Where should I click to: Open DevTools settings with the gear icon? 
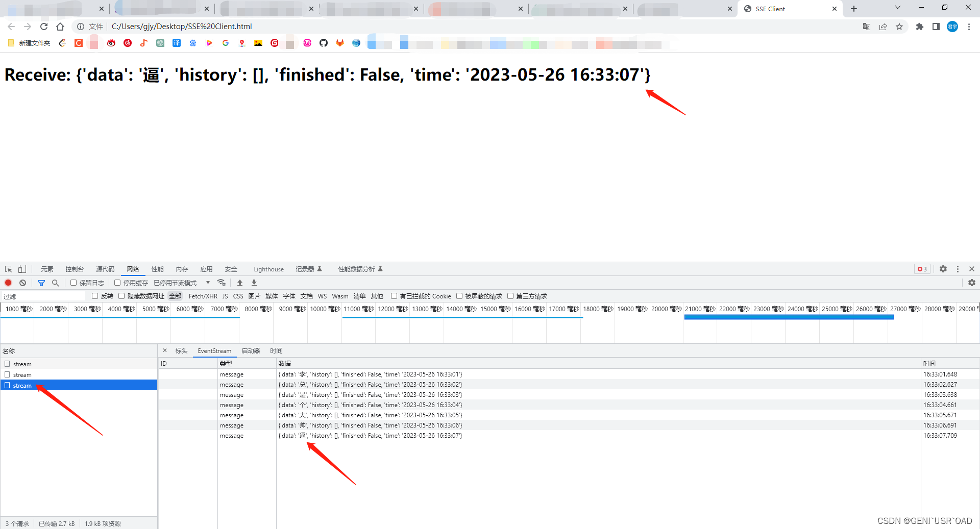pyautogui.click(x=943, y=269)
